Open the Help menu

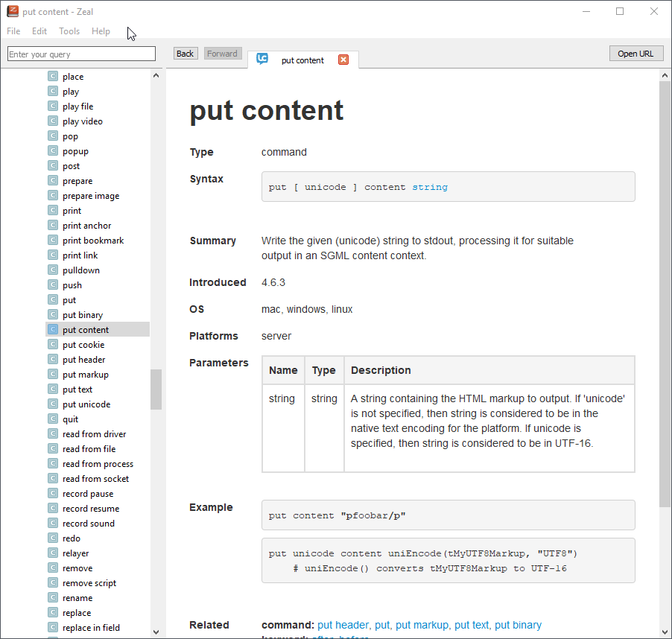point(101,31)
